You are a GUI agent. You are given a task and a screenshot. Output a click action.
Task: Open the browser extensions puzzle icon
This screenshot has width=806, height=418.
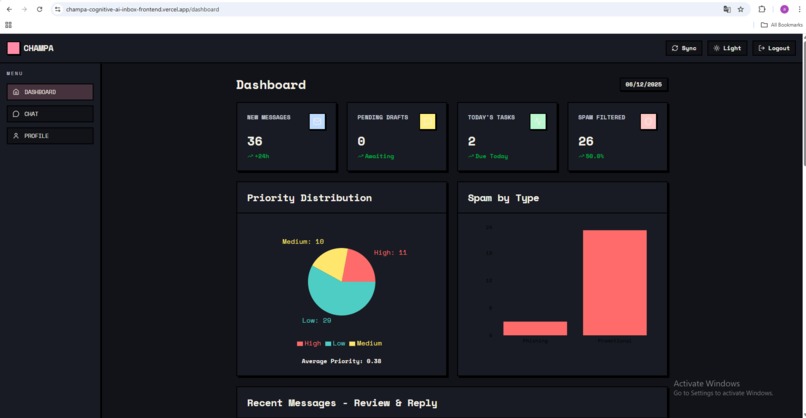click(x=762, y=9)
